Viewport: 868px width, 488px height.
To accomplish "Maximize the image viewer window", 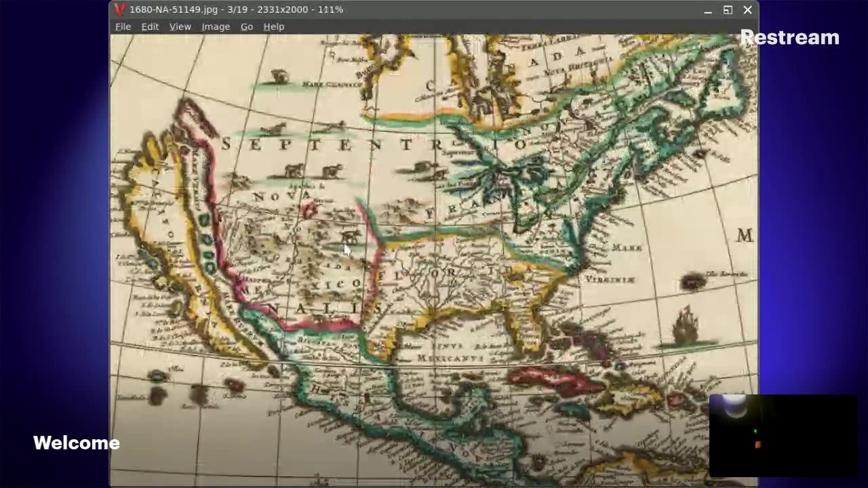I will click(728, 10).
